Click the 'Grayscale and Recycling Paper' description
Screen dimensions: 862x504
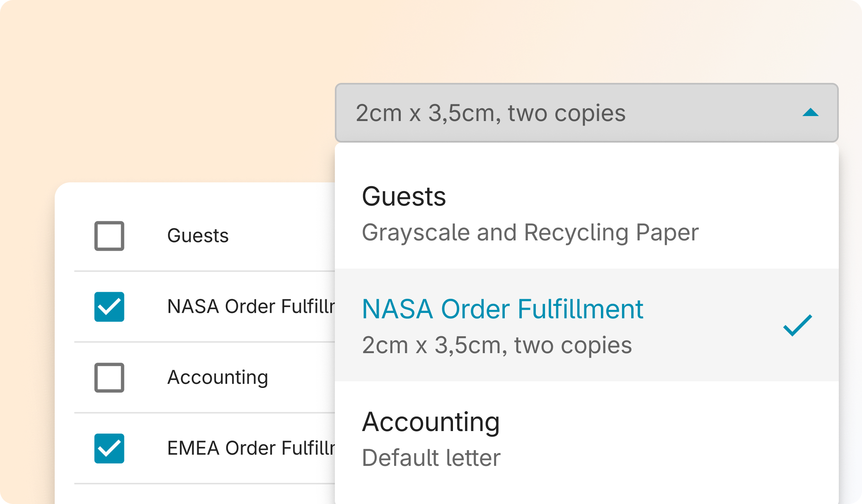[530, 233]
